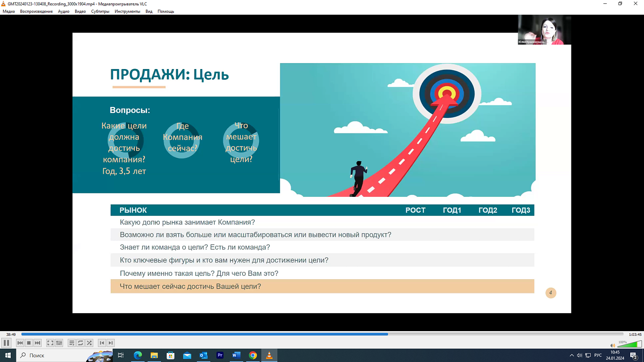The height and width of the screenshot is (362, 644).
Task: Open extended settings and effects
Action: pos(59,343)
